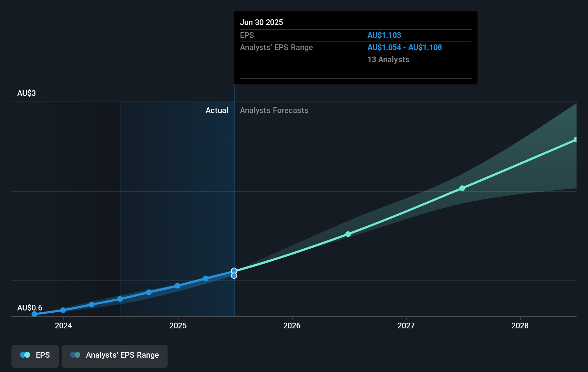Image resolution: width=588 pixels, height=372 pixels.
Task: Click the EPS data point at mid-2024
Action: (x=120, y=299)
